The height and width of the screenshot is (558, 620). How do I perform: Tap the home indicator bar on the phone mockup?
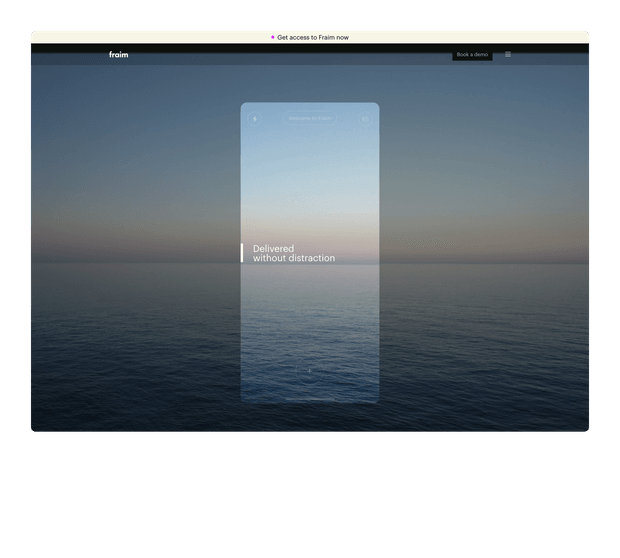pos(309,398)
